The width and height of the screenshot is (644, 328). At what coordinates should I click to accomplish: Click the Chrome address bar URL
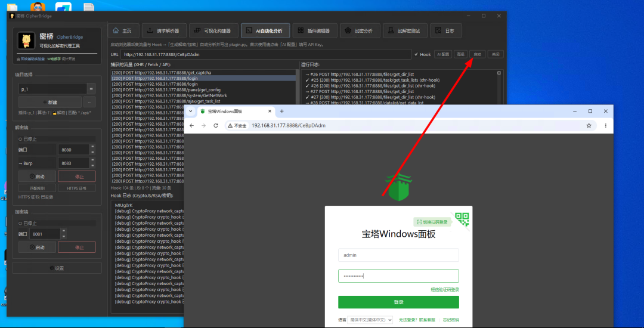click(x=289, y=126)
